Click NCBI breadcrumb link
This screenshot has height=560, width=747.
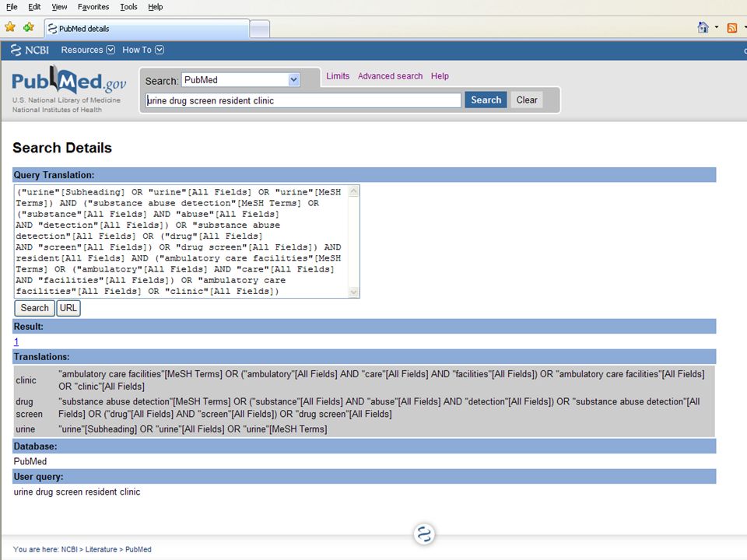coord(69,550)
